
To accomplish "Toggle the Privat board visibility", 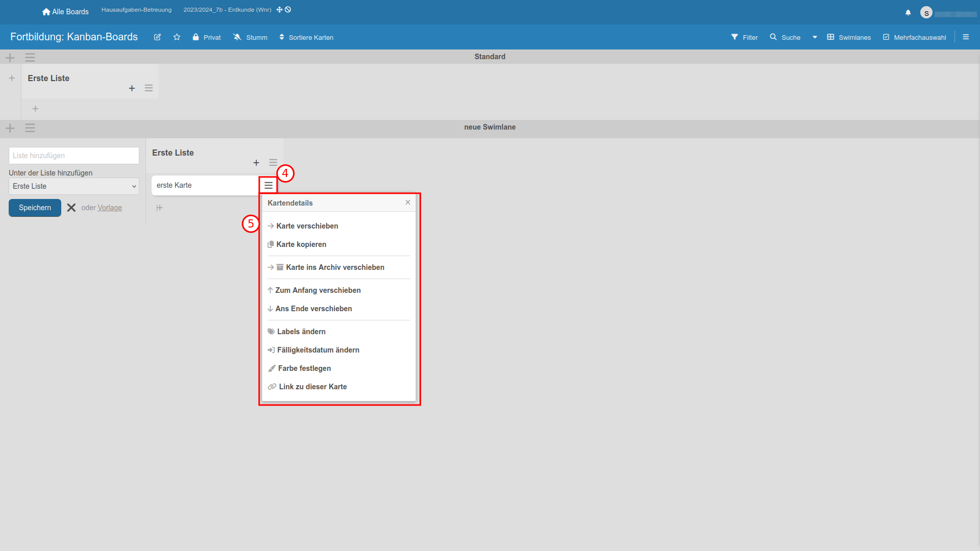I will coord(207,37).
